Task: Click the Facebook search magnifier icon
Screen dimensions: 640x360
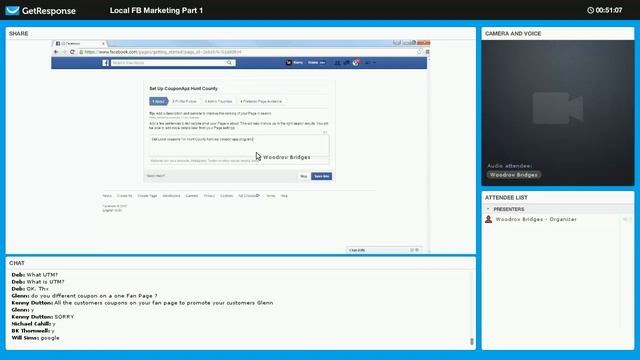Action: [x=229, y=63]
